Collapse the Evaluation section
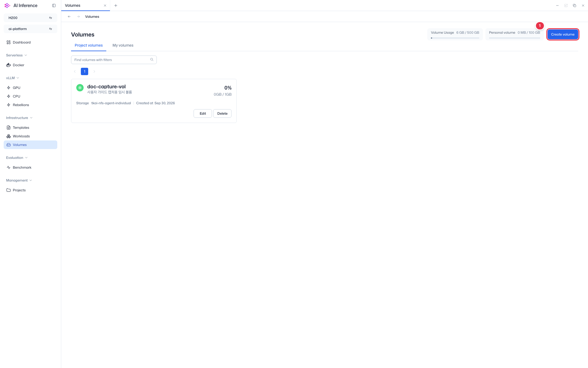 click(17, 158)
